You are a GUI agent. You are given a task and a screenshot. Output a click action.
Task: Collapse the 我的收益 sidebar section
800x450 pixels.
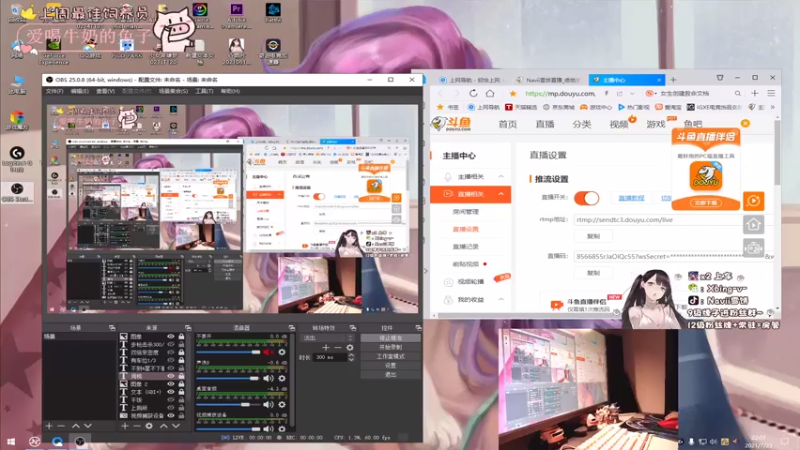tap(501, 299)
